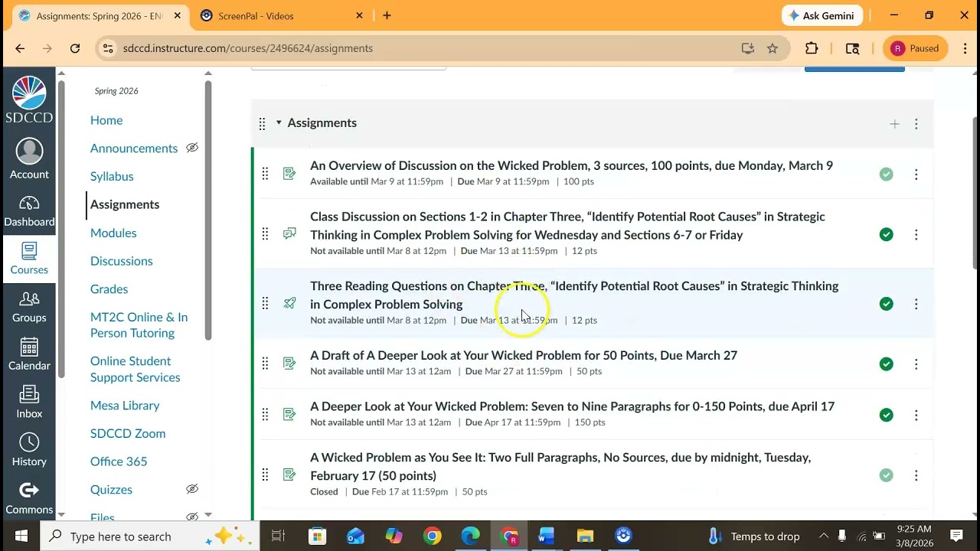
Task: Open the Courses tray
Action: click(29, 259)
